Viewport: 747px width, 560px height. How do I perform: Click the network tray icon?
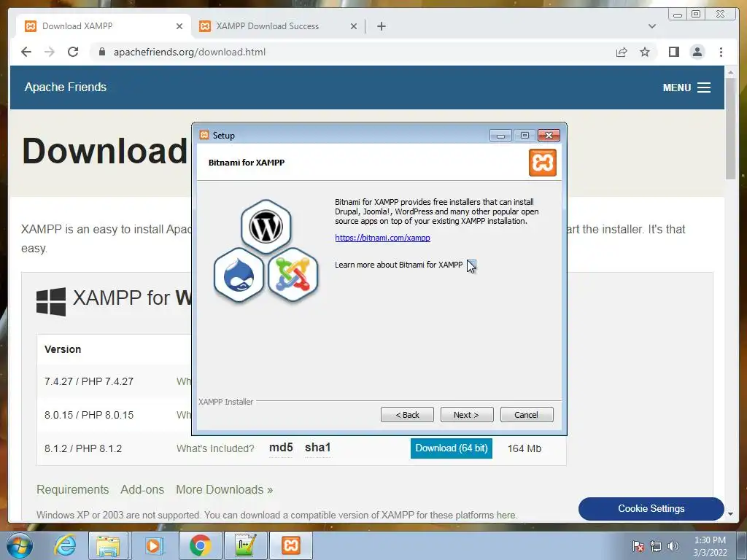click(x=656, y=546)
